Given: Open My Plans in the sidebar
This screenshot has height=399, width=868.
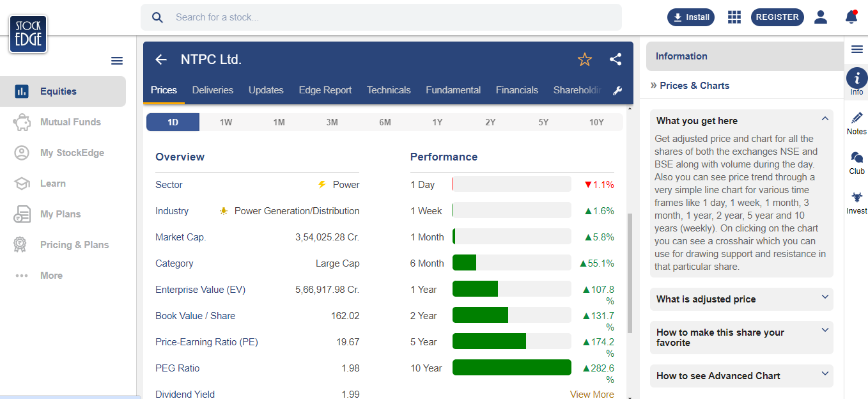Looking at the screenshot, I should tap(63, 214).
